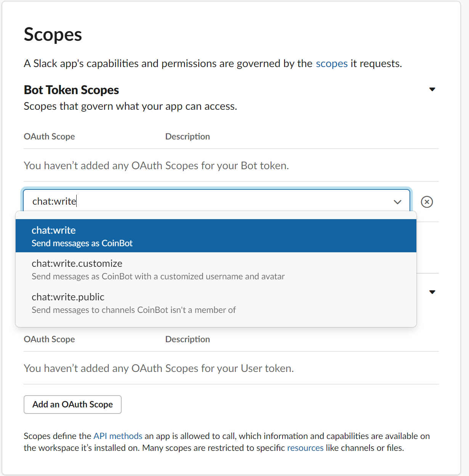Follow the API methods link
The height and width of the screenshot is (476, 469).
pos(118,436)
